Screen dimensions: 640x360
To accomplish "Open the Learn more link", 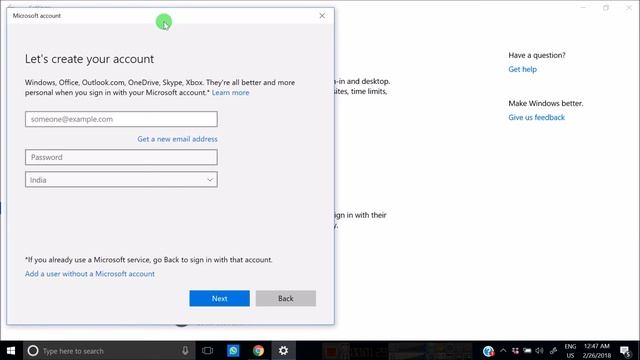I will [x=230, y=93].
